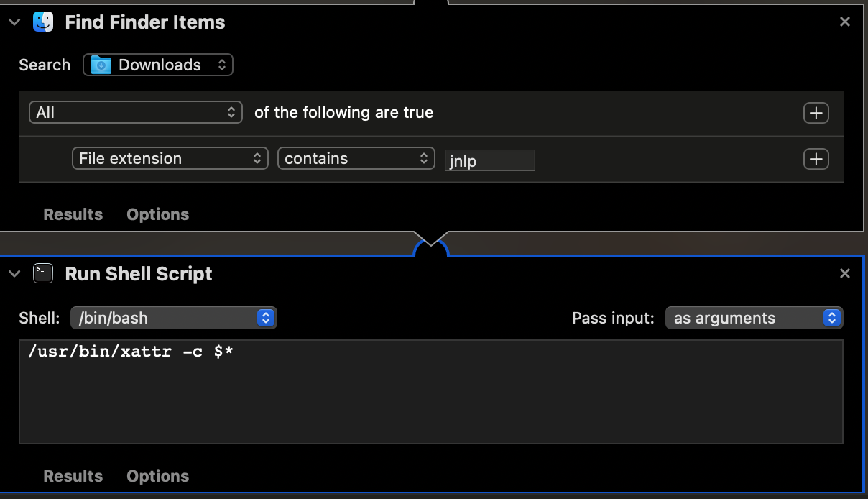The width and height of the screenshot is (868, 499).
Task: Open the Pass input as arguments dropdown
Action: tap(753, 318)
